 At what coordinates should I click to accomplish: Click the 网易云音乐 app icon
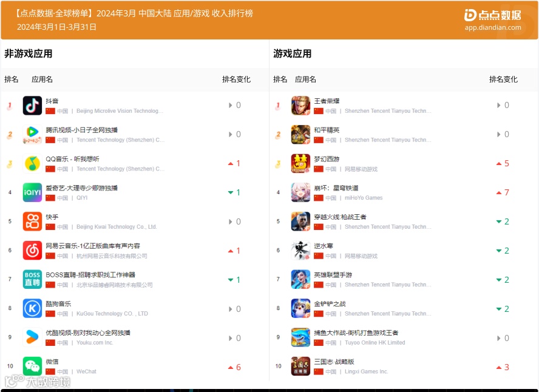coord(32,251)
